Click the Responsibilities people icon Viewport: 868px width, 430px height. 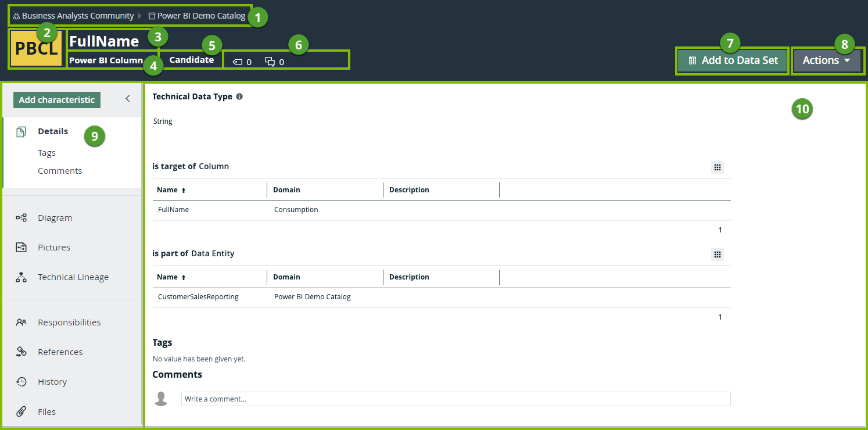[21, 322]
